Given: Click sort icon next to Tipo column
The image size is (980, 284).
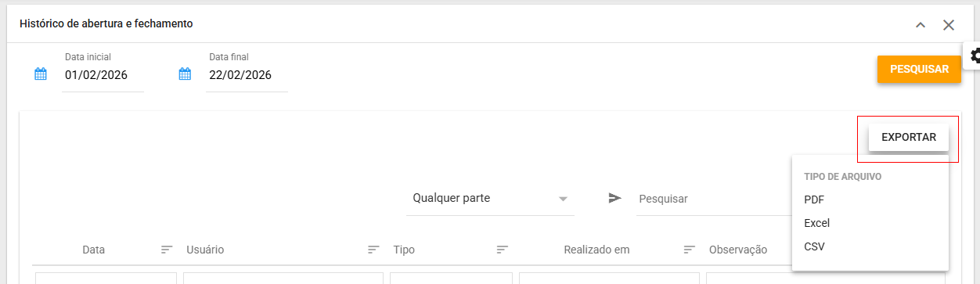Looking at the screenshot, I should pyautogui.click(x=503, y=250).
